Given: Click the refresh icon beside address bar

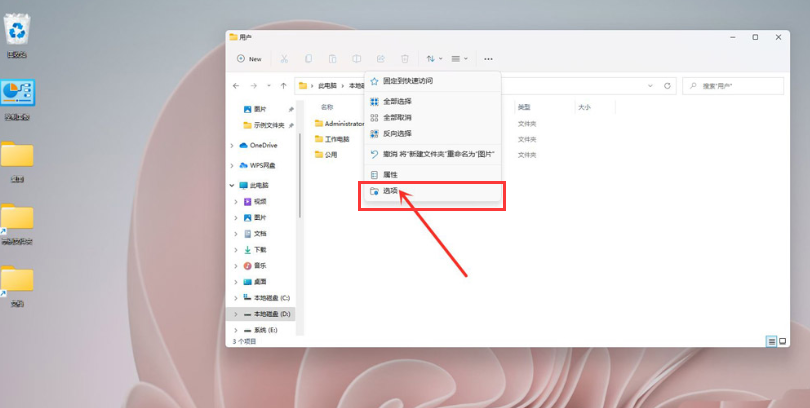Looking at the screenshot, I should pyautogui.click(x=668, y=87).
